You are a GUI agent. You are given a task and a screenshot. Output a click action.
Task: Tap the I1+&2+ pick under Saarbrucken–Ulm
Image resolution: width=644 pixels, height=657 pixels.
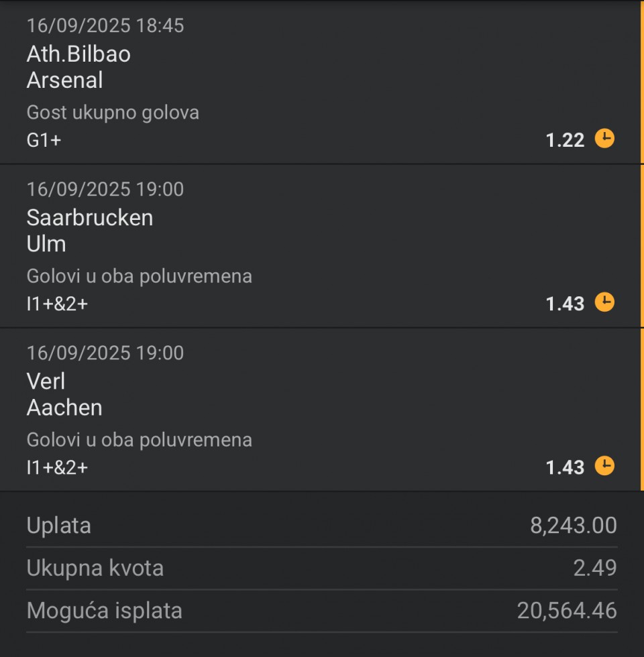58,304
